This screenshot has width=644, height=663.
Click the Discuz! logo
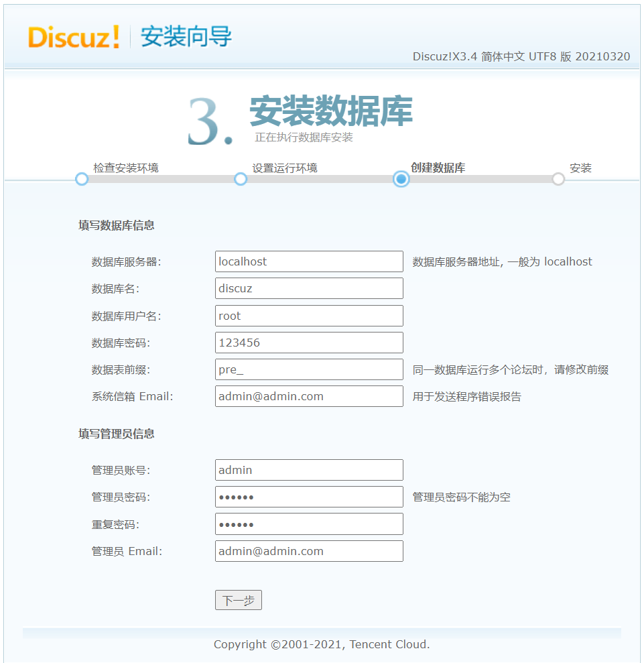74,37
